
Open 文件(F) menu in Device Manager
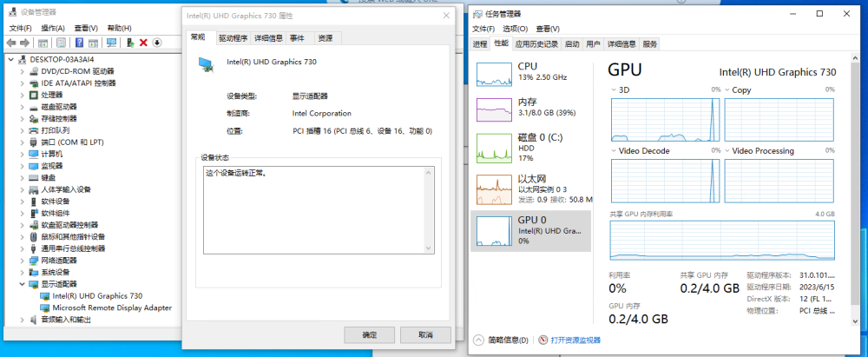(x=20, y=29)
